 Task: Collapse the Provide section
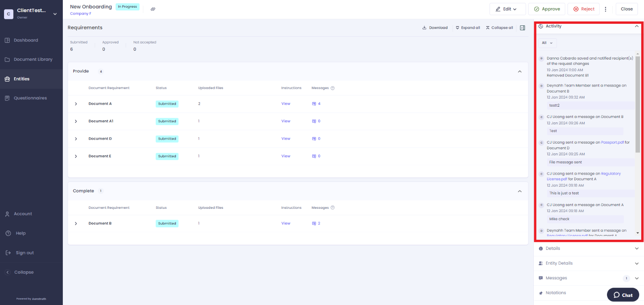[x=520, y=72]
